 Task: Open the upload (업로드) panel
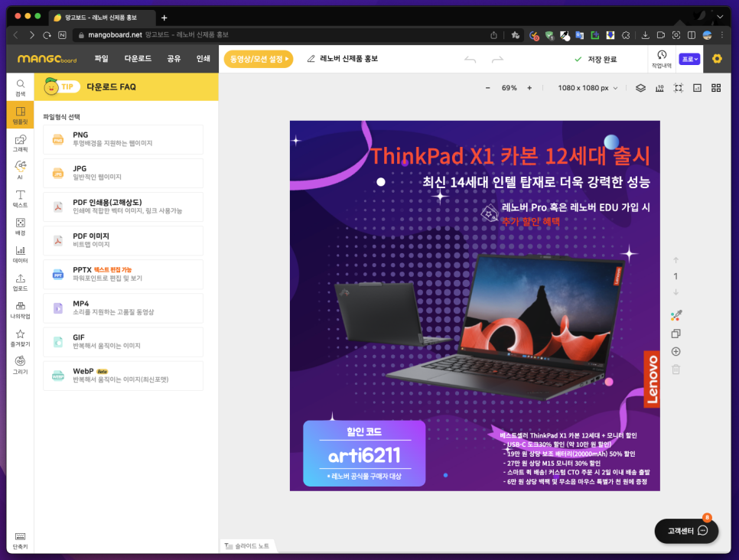(20, 282)
